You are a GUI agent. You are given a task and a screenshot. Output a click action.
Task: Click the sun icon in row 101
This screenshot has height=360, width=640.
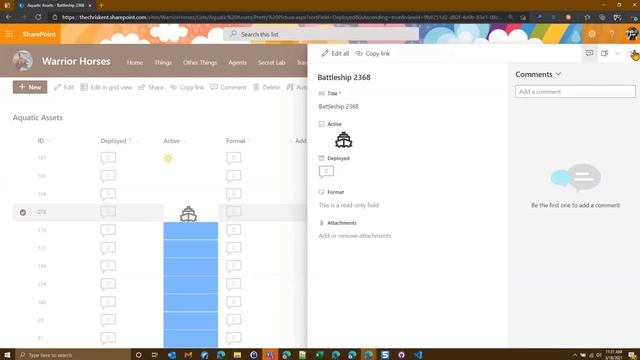(x=168, y=158)
